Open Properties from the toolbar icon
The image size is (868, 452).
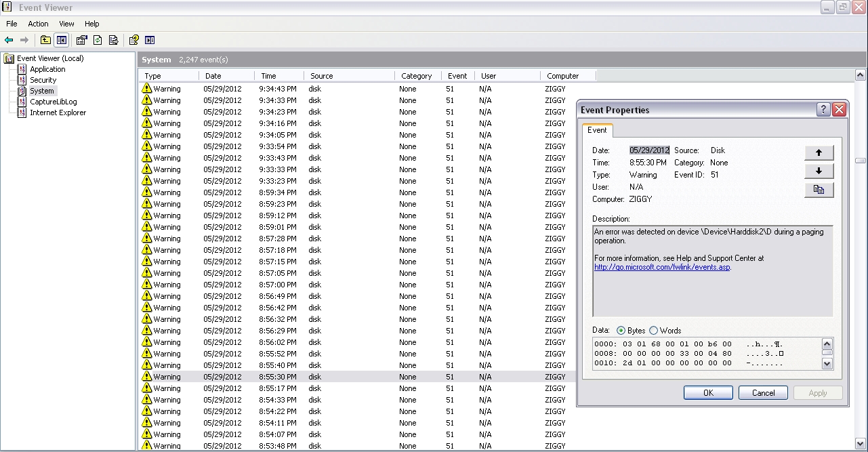pos(81,40)
